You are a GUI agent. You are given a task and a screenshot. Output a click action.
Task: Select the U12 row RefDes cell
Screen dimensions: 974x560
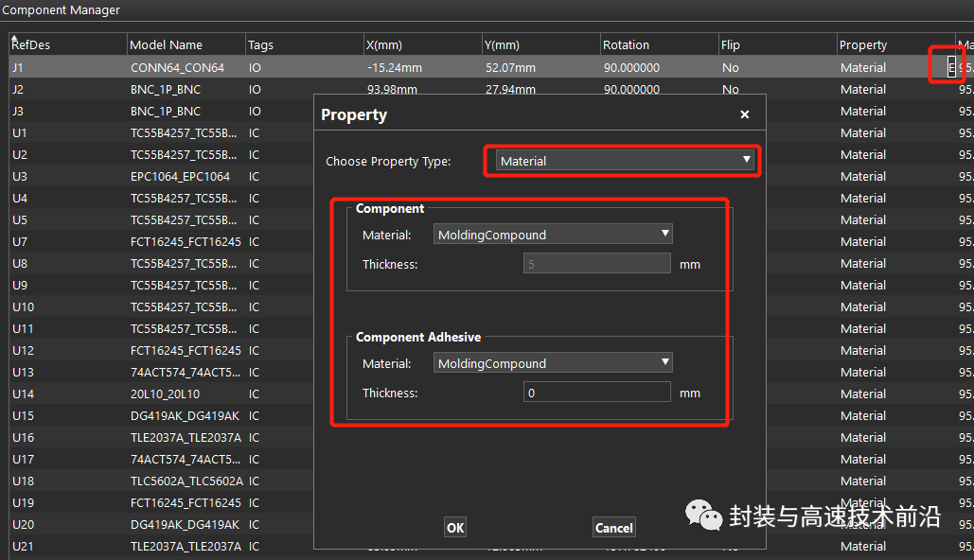[68, 350]
